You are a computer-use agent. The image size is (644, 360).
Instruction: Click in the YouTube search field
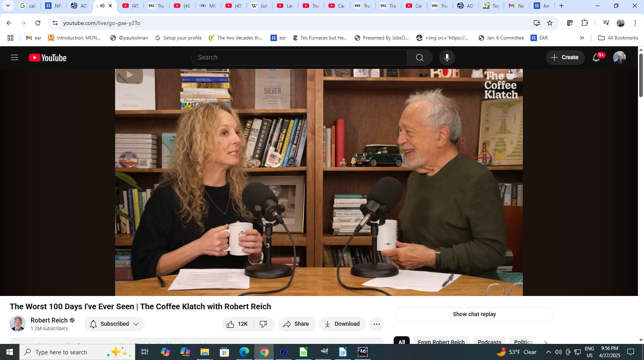pyautogui.click(x=299, y=58)
